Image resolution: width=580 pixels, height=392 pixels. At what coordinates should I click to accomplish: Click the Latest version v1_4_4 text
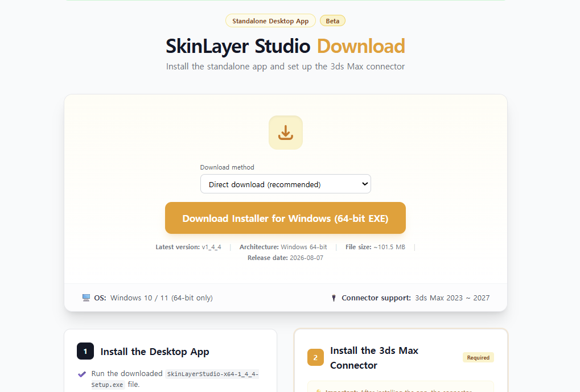[188, 247]
